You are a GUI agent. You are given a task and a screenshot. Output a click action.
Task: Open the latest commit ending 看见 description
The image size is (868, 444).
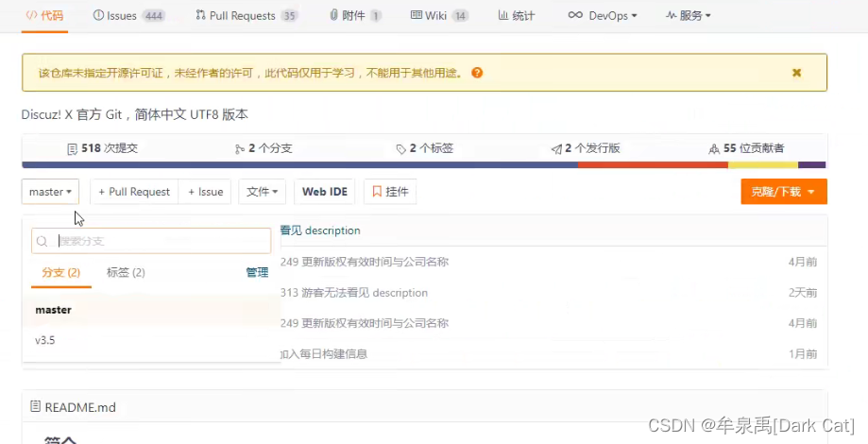pos(320,231)
